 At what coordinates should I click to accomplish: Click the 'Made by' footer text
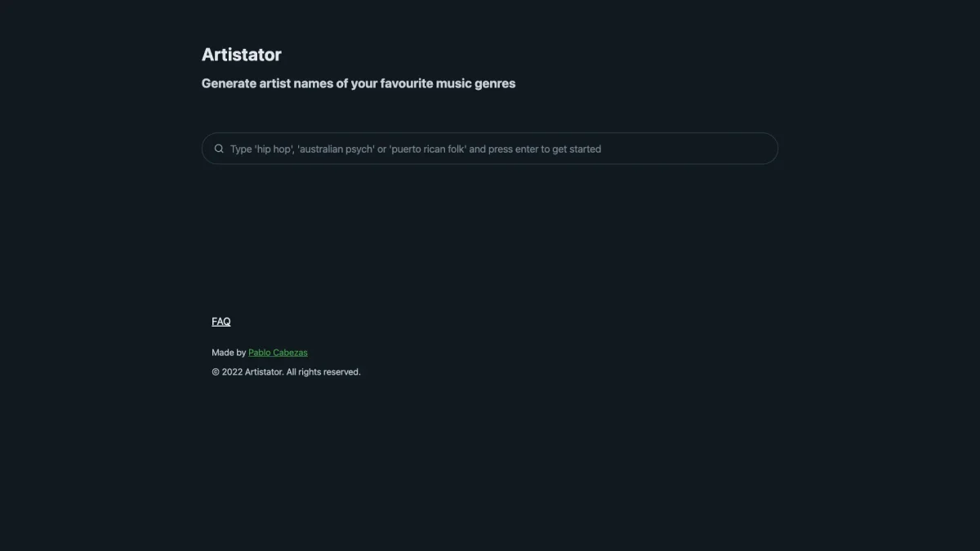228,353
